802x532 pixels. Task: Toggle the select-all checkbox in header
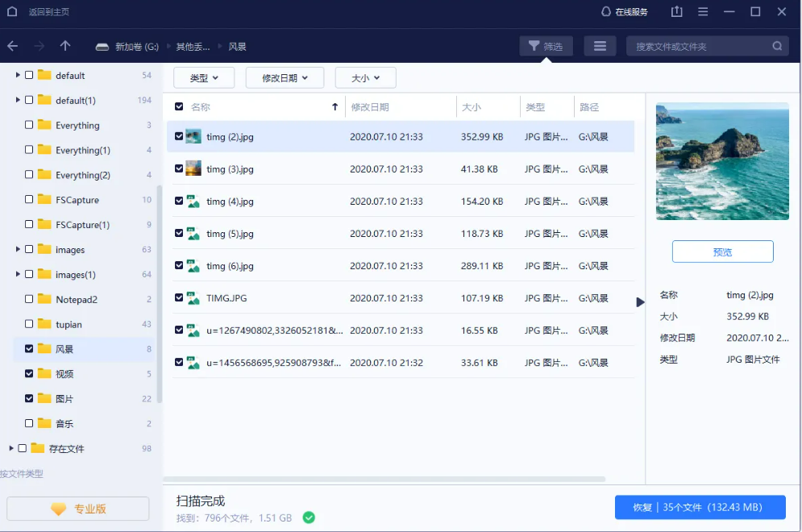click(x=179, y=106)
